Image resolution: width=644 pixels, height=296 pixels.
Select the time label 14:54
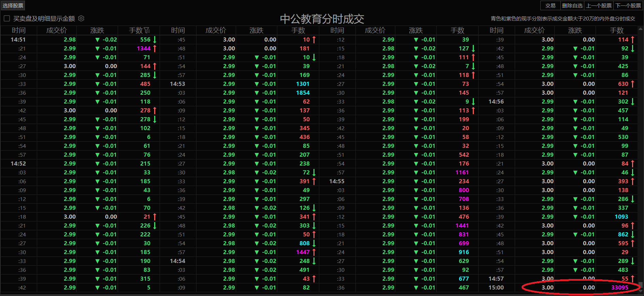coord(177,261)
